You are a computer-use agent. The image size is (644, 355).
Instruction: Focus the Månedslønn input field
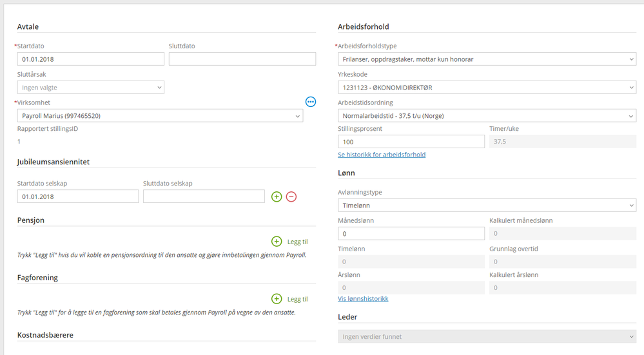tap(411, 233)
